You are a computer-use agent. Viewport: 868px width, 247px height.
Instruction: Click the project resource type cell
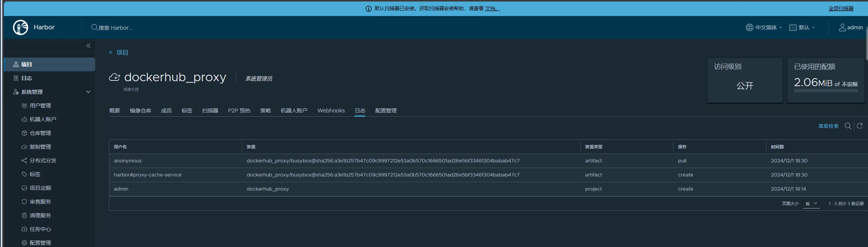click(x=593, y=189)
